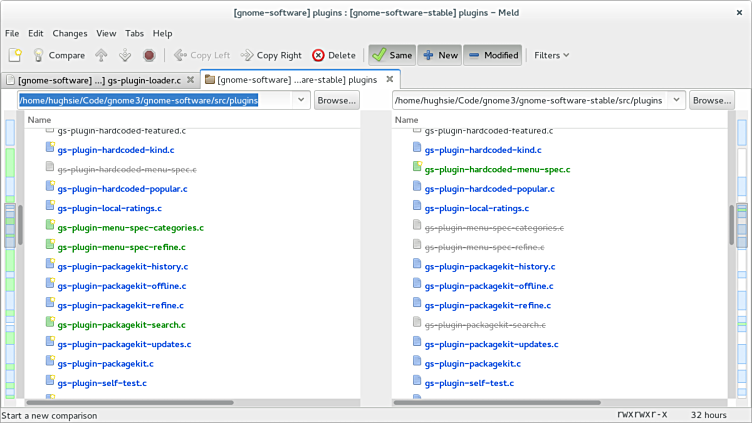Click the new comparison document icon
Screen dimensions: 752x423
(x=15, y=55)
